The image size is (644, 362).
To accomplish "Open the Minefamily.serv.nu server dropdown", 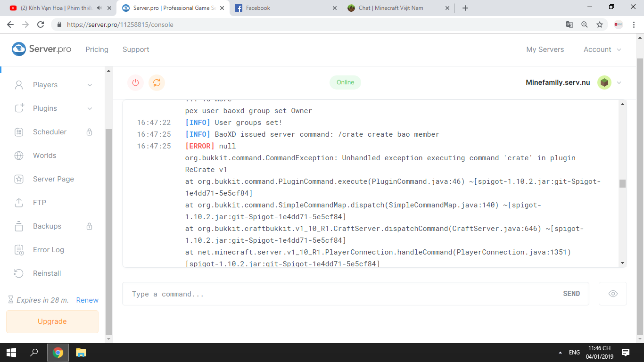I will 619,82.
